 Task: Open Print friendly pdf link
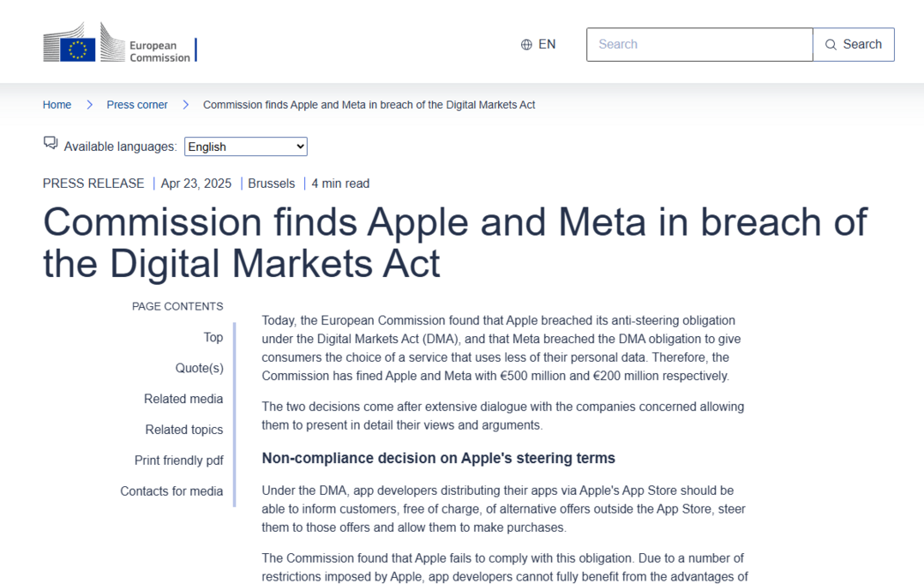pos(178,461)
